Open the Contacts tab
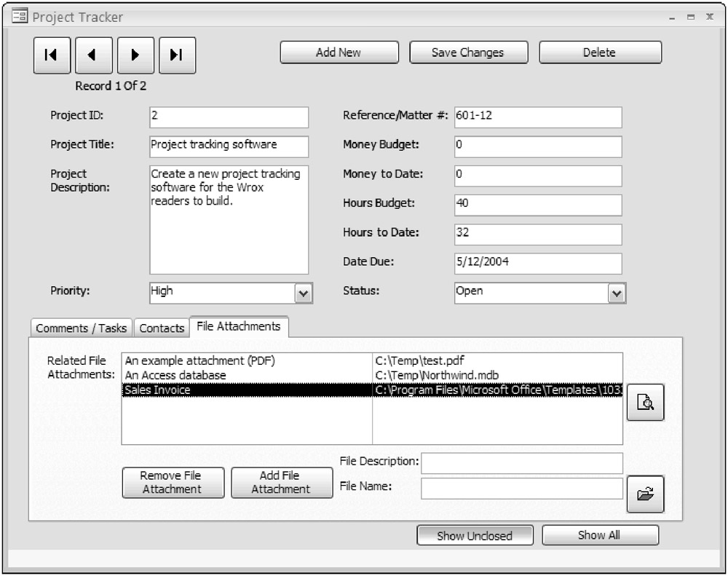728x576 pixels. (x=162, y=328)
